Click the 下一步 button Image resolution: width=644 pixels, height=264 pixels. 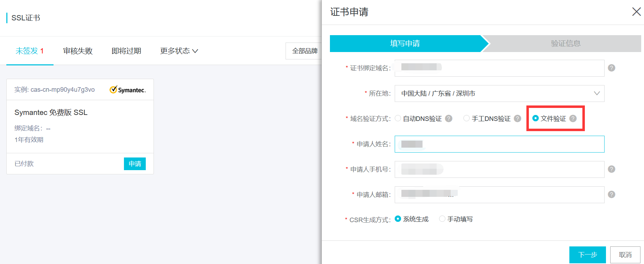tap(587, 255)
